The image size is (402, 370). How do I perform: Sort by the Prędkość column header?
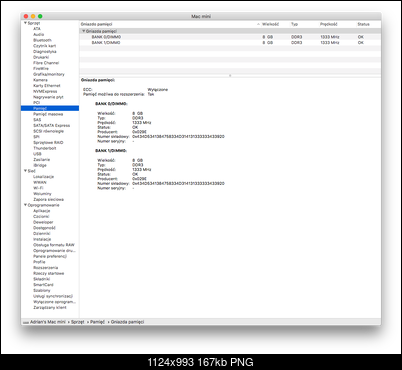click(329, 24)
